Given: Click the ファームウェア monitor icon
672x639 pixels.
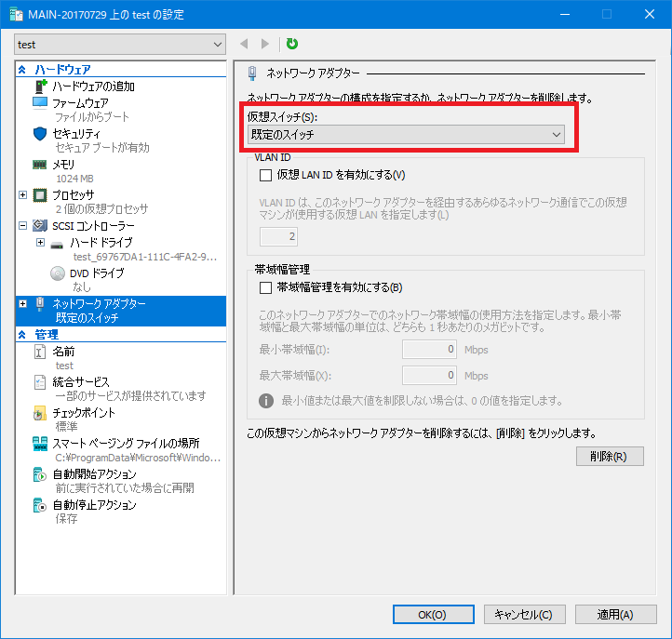Looking at the screenshot, I should coord(40,103).
